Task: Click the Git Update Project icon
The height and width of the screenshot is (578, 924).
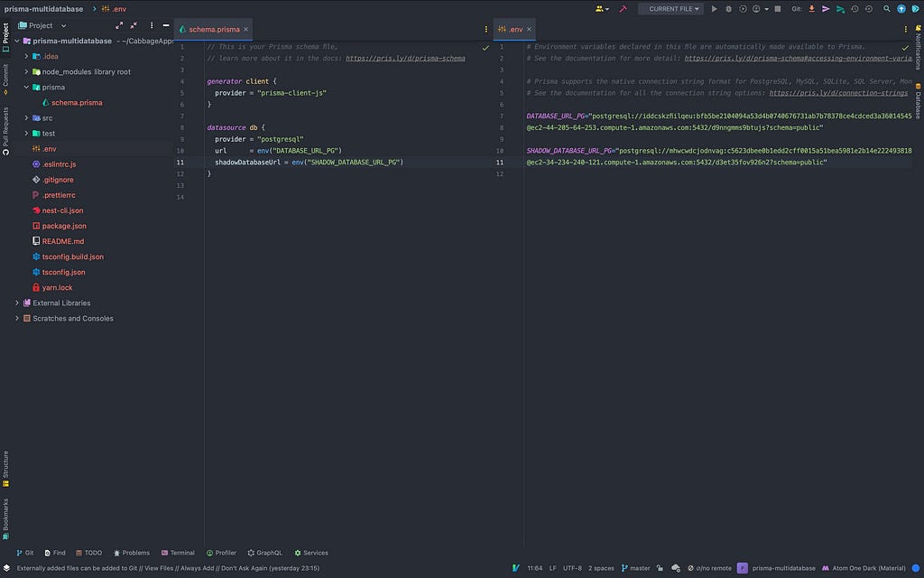Action: [811, 9]
